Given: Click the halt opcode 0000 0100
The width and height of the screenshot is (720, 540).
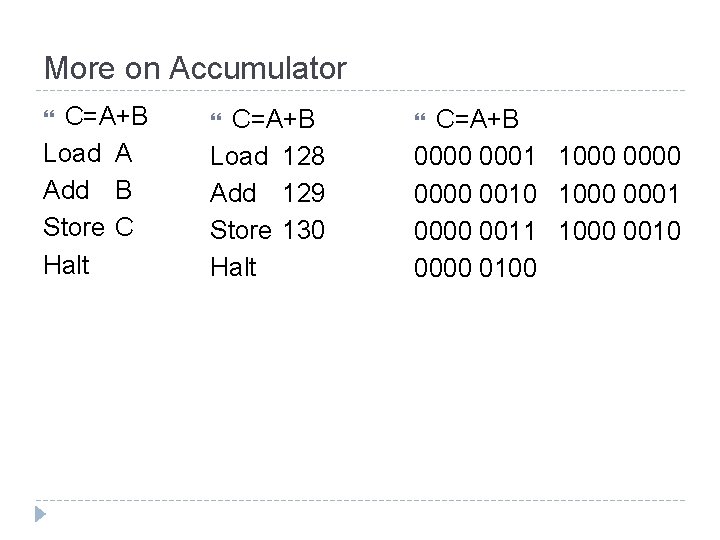Looking at the screenshot, I should (x=475, y=268).
